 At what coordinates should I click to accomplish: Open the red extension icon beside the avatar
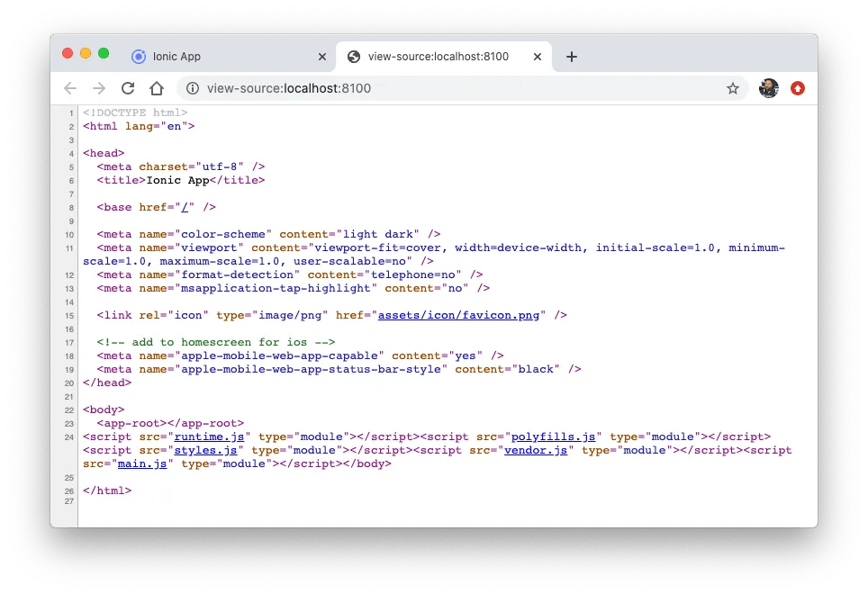[798, 88]
